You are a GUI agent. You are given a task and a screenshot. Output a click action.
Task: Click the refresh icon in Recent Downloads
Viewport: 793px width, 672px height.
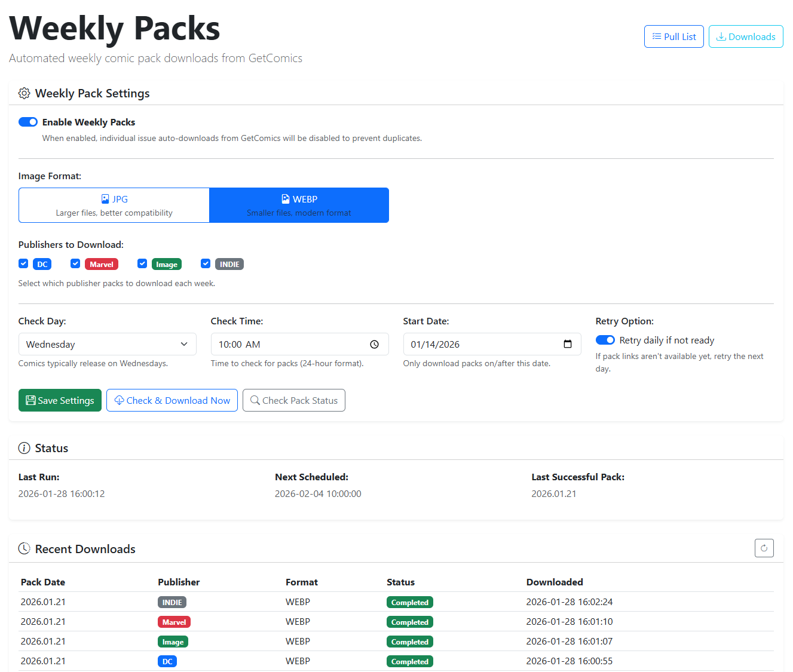[x=764, y=548]
